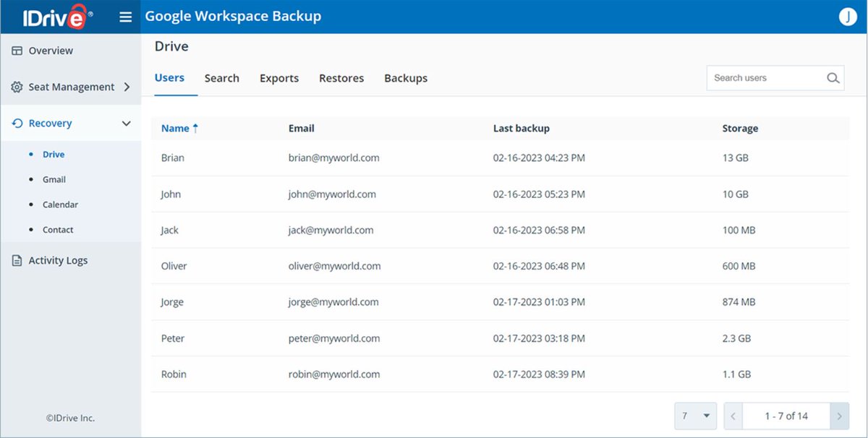868x438 pixels.
Task: Click email john@myworld.com
Action: [x=332, y=194]
